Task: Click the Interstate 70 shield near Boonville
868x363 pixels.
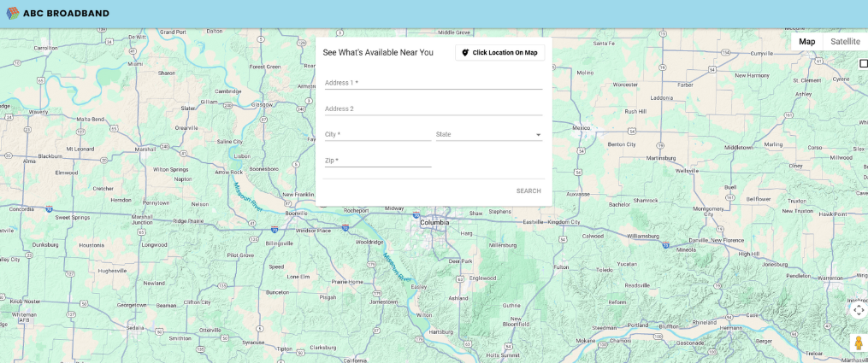Action: (274, 229)
